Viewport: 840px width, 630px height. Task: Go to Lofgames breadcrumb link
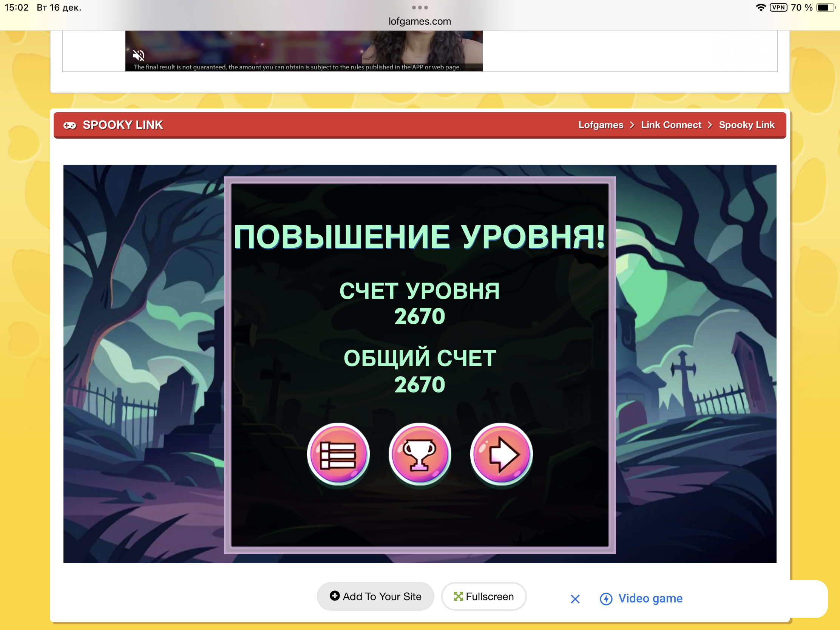pyautogui.click(x=601, y=125)
